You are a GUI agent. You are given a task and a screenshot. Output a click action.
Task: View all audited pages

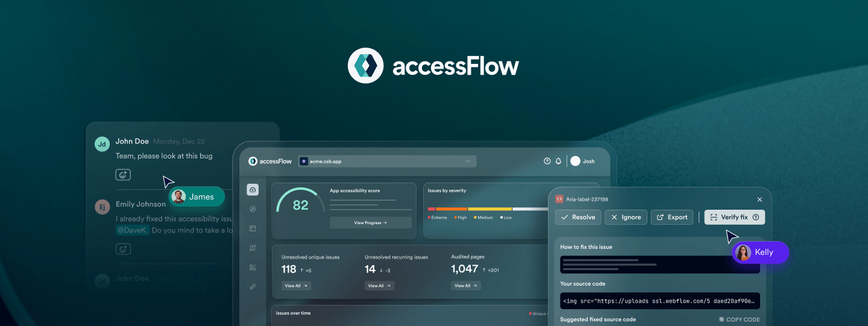(x=466, y=286)
